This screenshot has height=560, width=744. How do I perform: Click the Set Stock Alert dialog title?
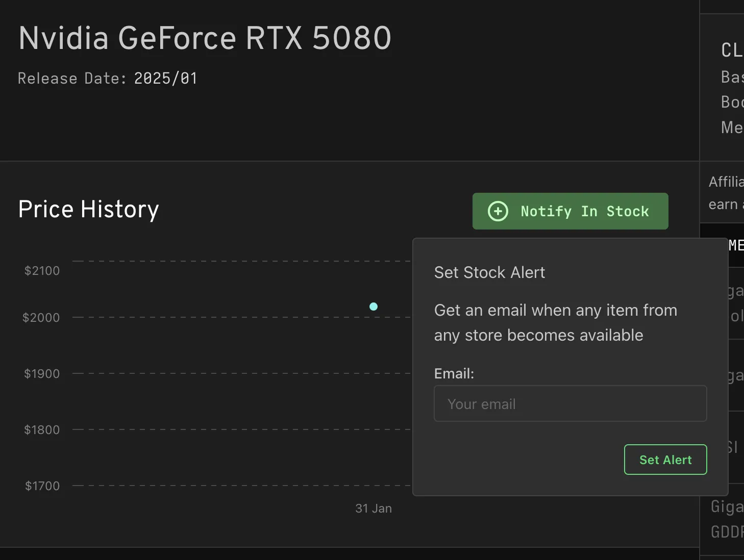pyautogui.click(x=489, y=272)
